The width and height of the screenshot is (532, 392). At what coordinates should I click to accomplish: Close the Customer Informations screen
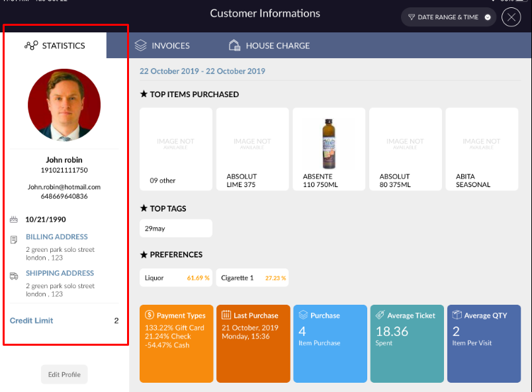coord(511,17)
